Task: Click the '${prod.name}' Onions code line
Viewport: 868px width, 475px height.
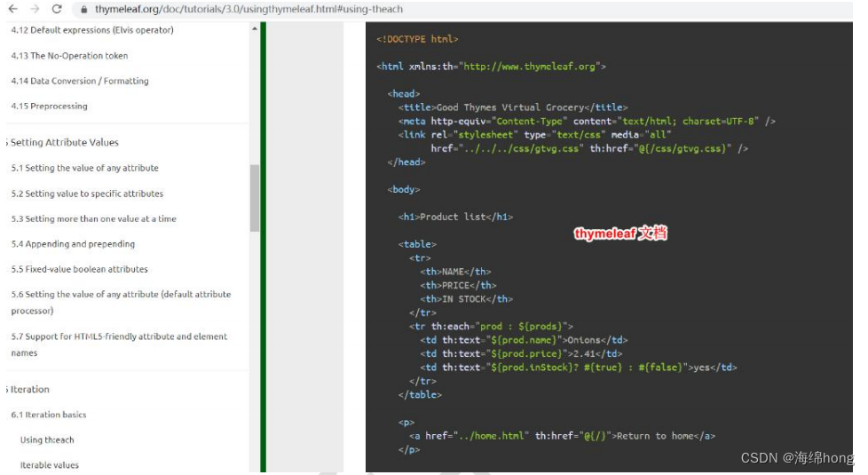Action: click(x=524, y=340)
